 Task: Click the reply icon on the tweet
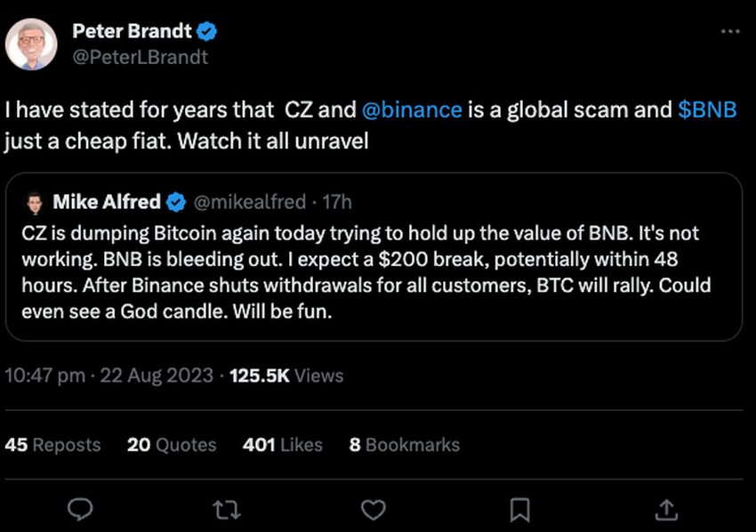(x=81, y=509)
